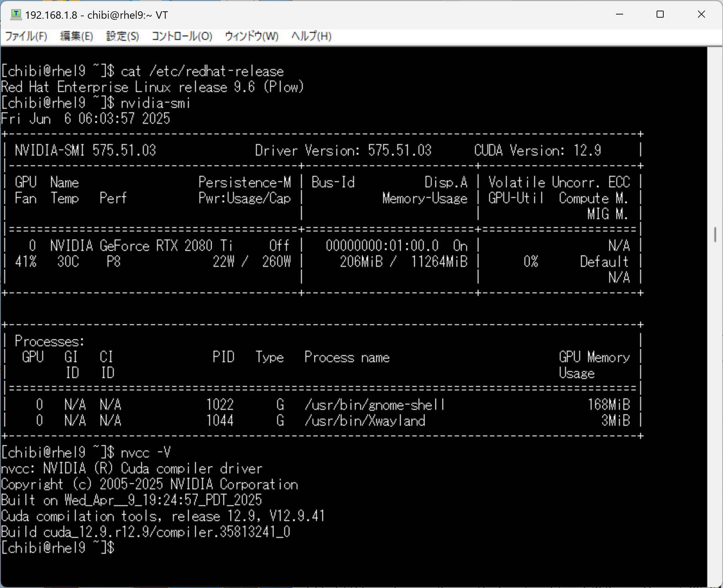Minimize the Tera Term window
723x588 pixels.
click(620, 14)
